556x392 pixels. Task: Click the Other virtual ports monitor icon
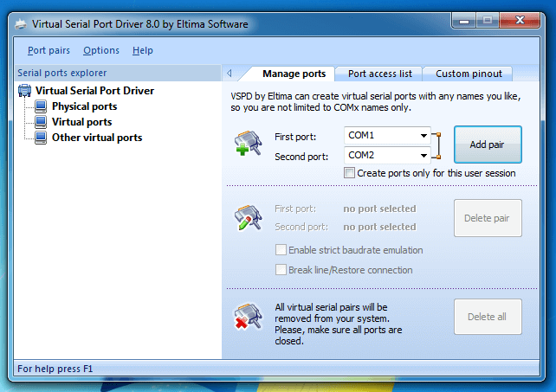(x=41, y=138)
